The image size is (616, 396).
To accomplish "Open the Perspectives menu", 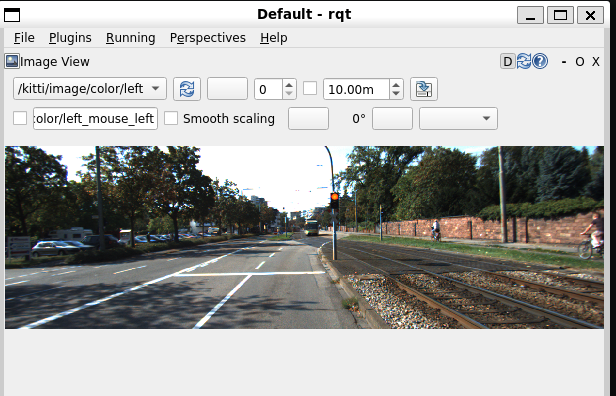I will [x=207, y=38].
